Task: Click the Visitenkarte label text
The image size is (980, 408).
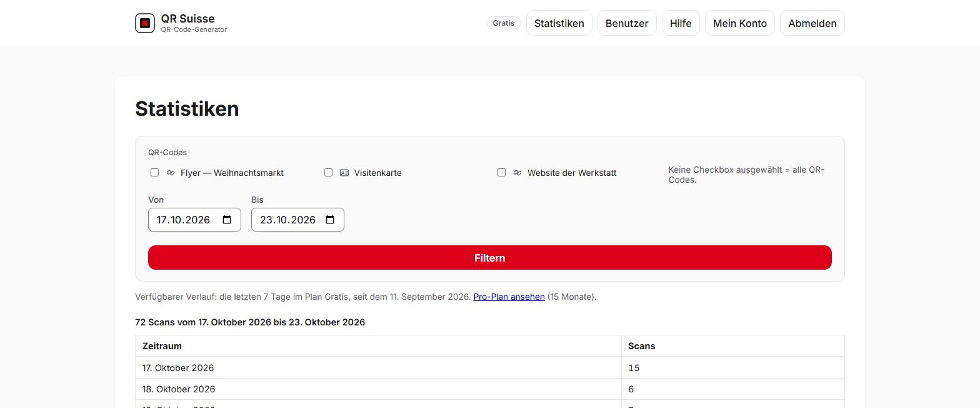Action: point(378,173)
